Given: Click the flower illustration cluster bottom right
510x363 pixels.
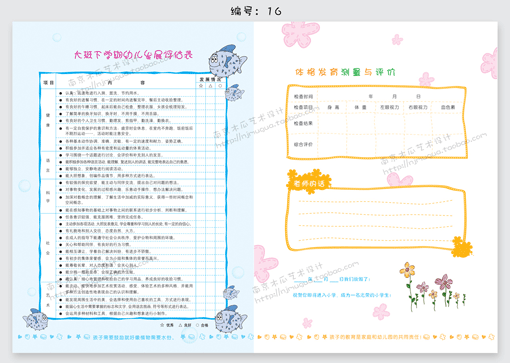Looking at the screenshot, I should click(433, 287).
